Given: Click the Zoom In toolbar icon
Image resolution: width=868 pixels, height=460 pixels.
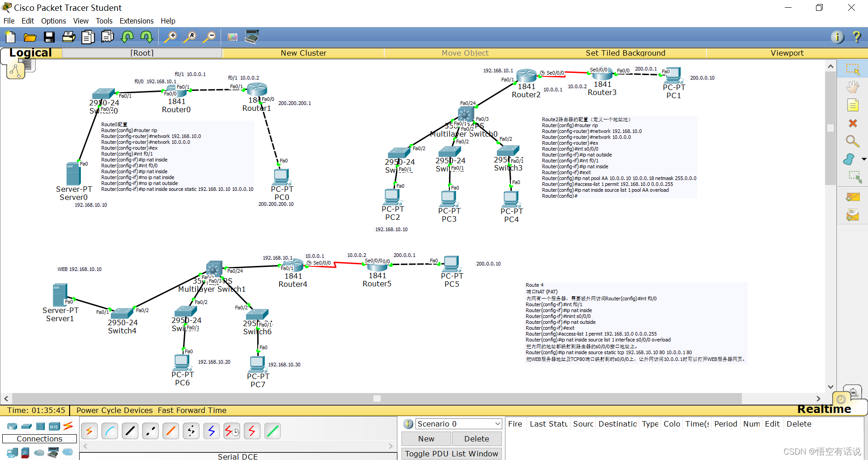Looking at the screenshot, I should tap(170, 37).
